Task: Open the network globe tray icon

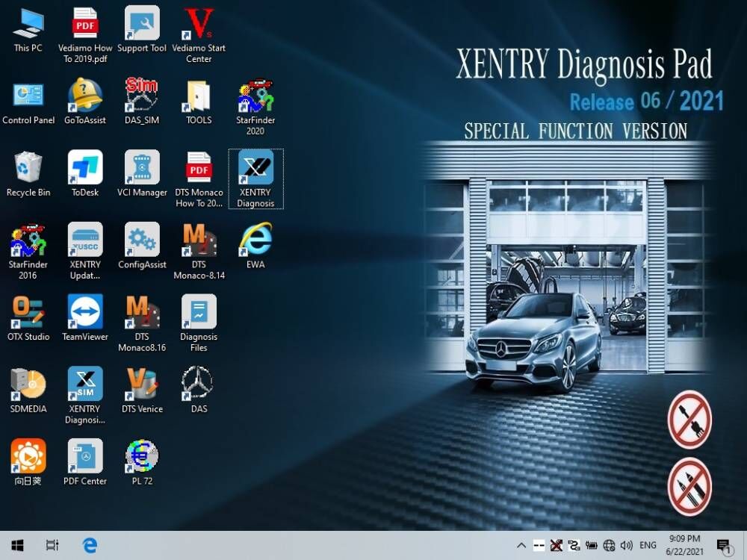Action: click(609, 546)
